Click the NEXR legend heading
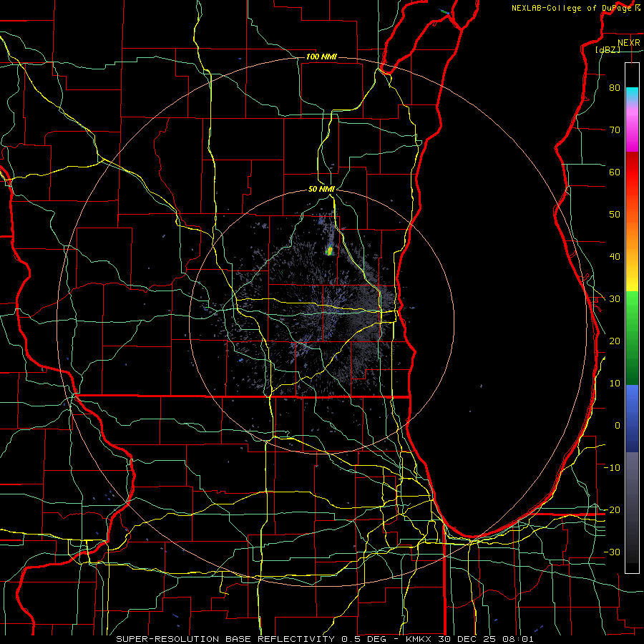This screenshot has height=644, width=644. (628, 43)
